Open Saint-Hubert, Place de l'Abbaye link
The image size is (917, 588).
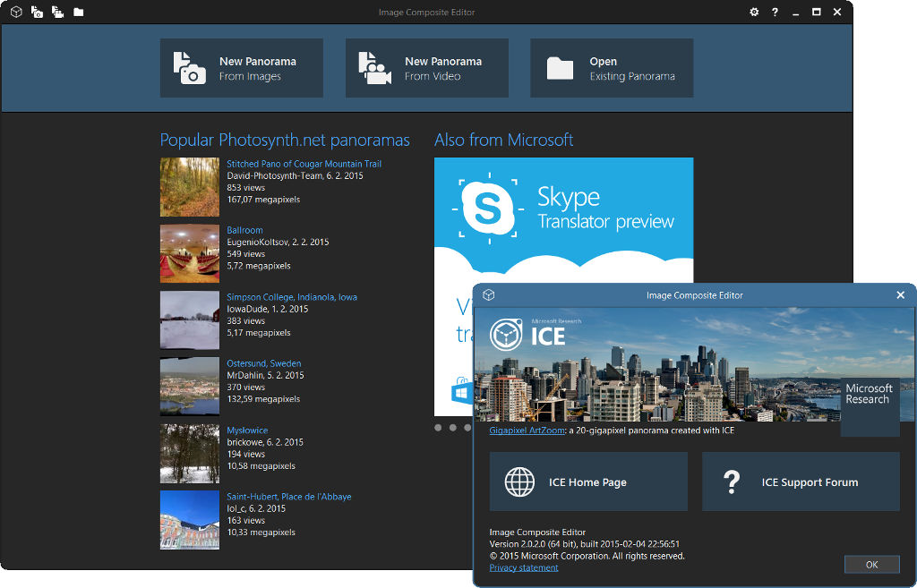[x=289, y=497]
